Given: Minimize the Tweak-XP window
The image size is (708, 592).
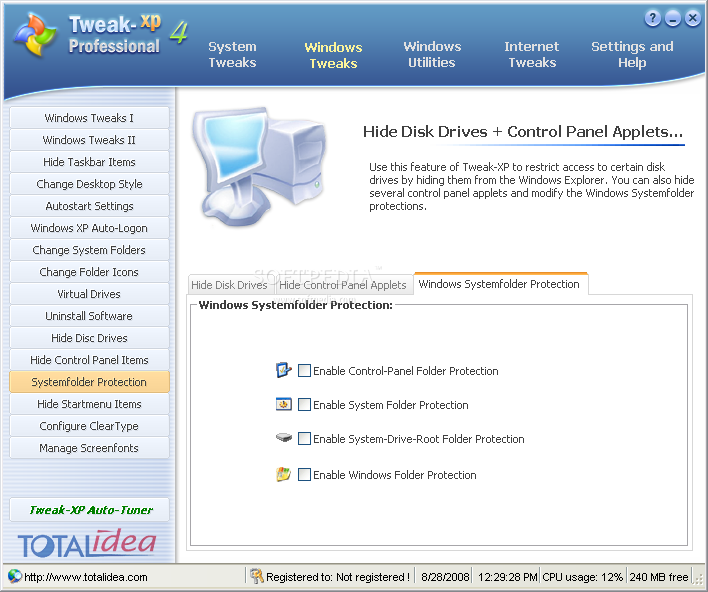Looking at the screenshot, I should click(673, 19).
